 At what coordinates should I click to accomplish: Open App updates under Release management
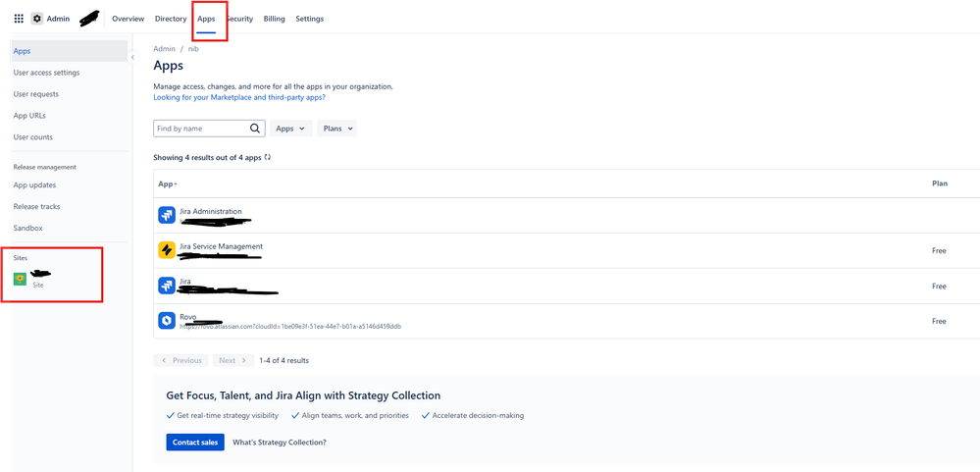pos(34,185)
